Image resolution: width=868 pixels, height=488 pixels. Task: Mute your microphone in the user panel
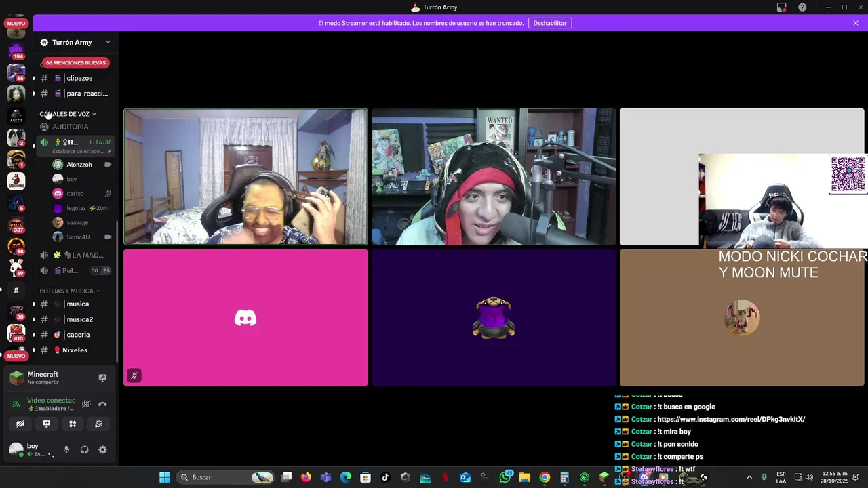pos(66,449)
